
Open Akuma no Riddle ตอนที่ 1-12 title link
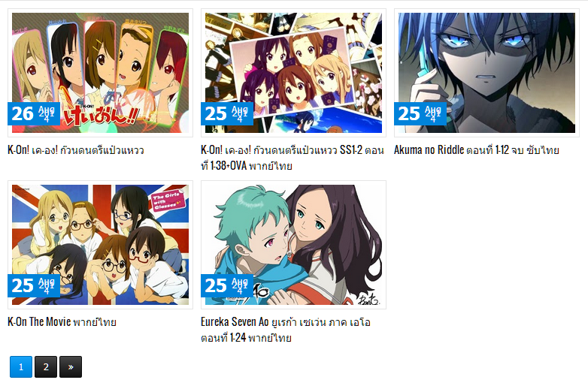(x=476, y=150)
